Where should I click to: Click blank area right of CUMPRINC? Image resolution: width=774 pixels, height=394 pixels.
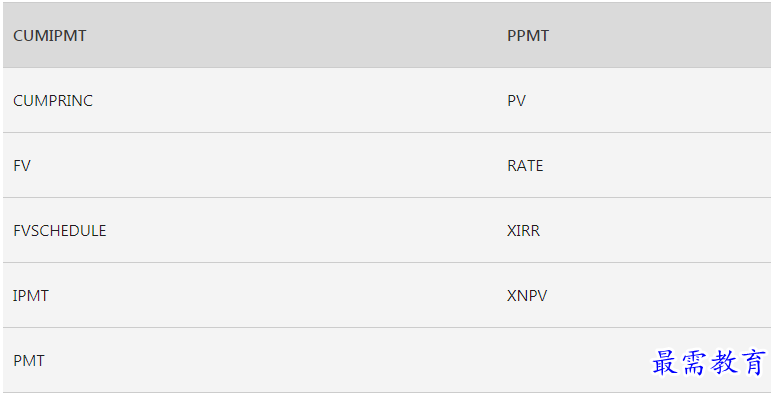(296, 101)
